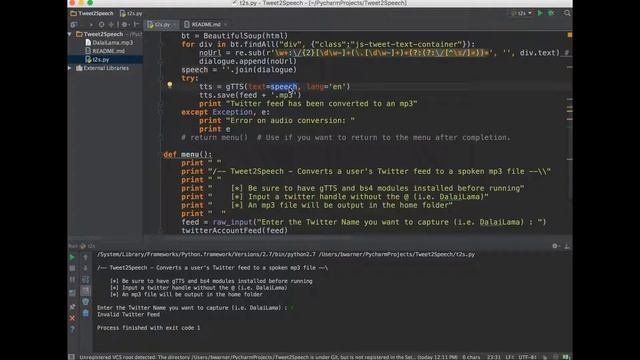Click Print icon in Run console toolbar

pos(85,302)
